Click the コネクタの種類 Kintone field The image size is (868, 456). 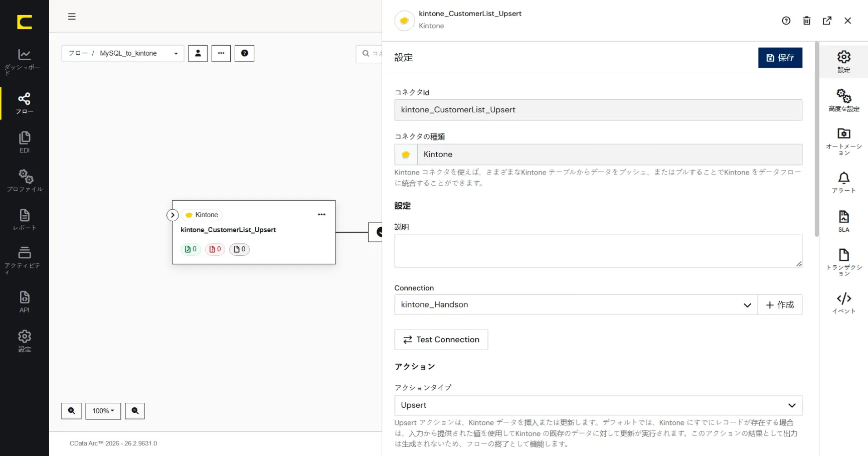pyautogui.click(x=598, y=155)
